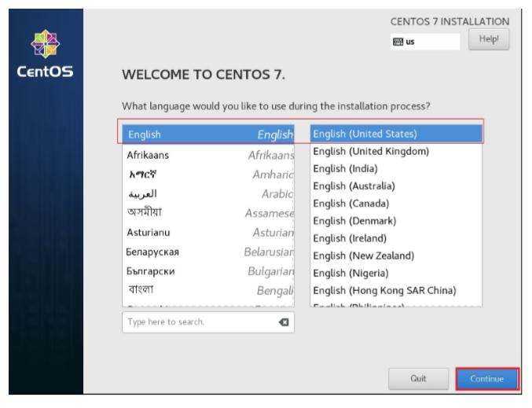This screenshot has height=408, width=532.
Task: Focus the 'Type here to search' field
Action: tap(208, 322)
